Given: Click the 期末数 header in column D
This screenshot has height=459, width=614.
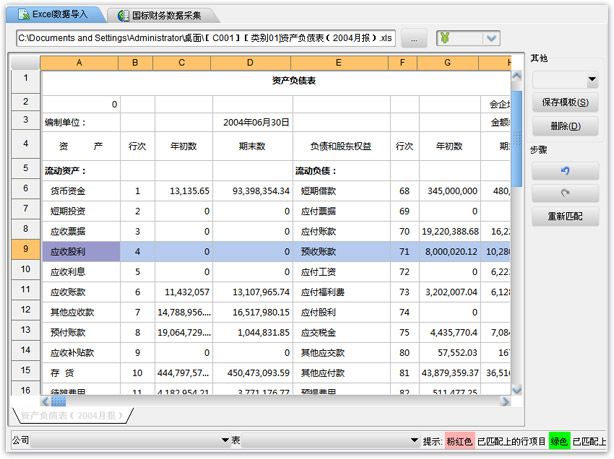Looking at the screenshot, I should [x=253, y=146].
